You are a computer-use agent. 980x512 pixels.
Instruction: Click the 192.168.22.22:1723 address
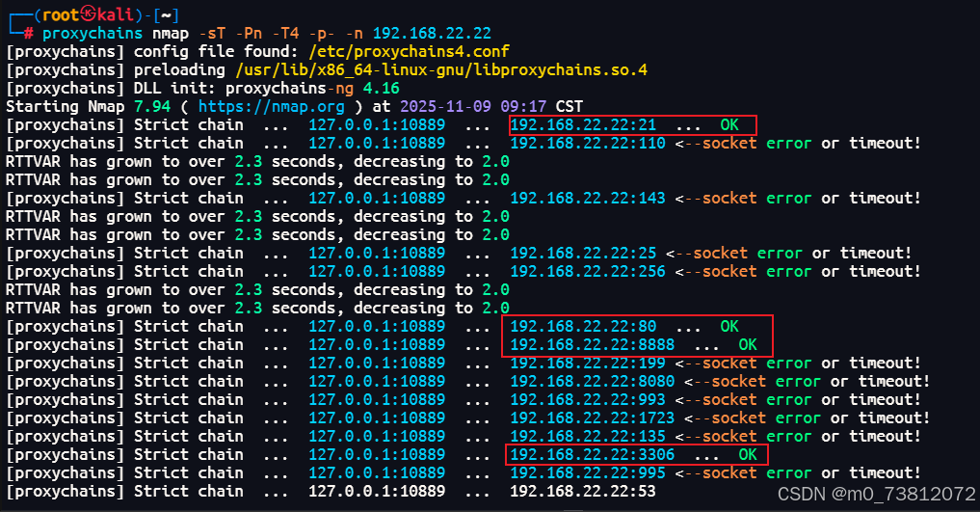coord(593,418)
